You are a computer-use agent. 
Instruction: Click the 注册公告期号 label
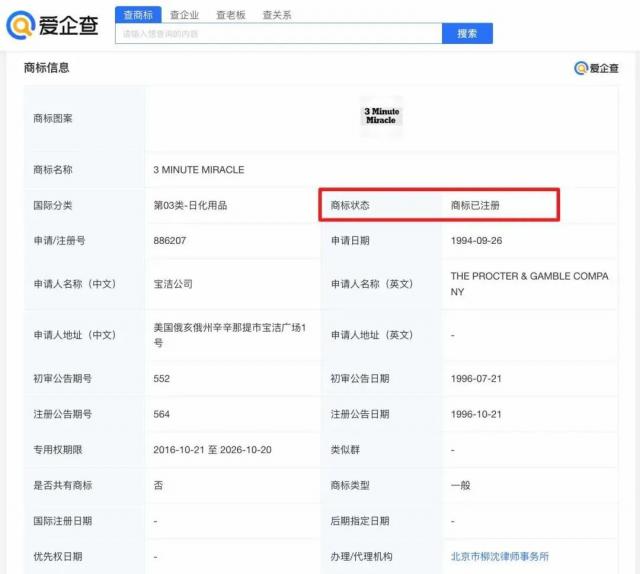62,414
